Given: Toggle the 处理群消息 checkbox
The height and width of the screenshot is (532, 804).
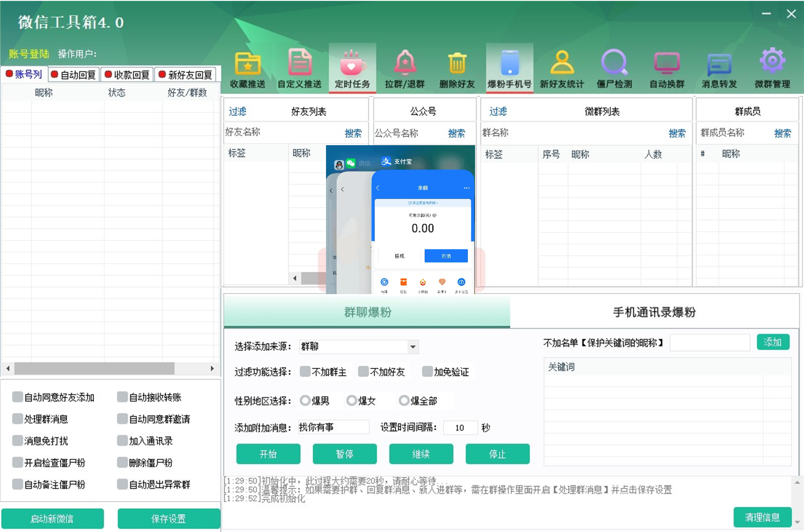Looking at the screenshot, I should [17, 419].
